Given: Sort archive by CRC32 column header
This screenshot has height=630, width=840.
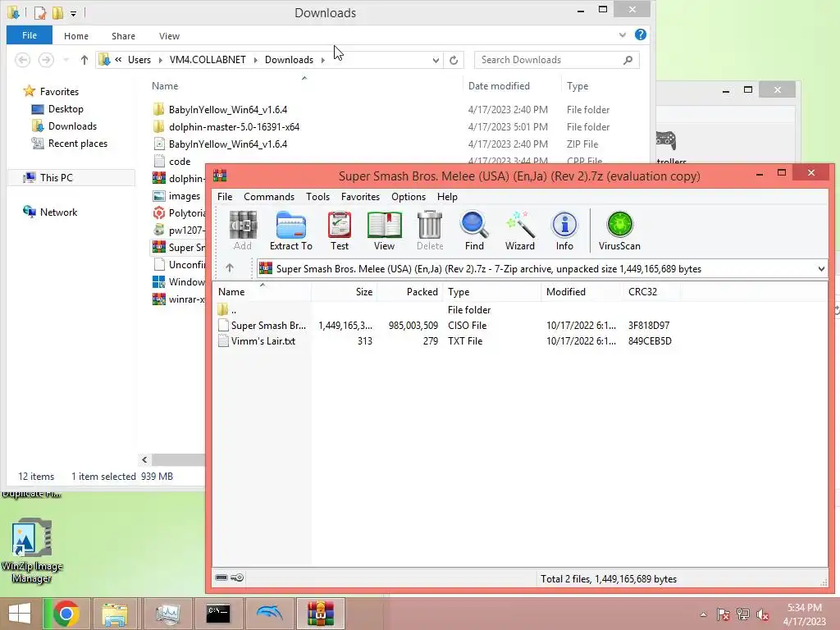Looking at the screenshot, I should pos(651,291).
